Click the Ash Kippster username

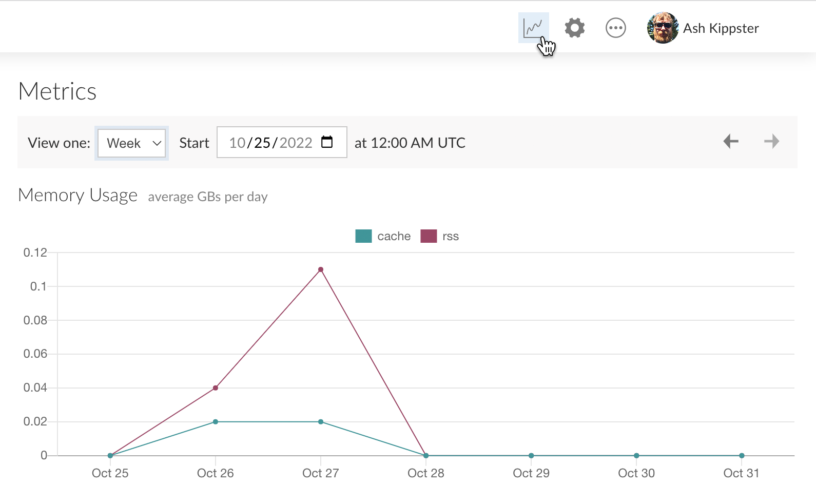click(721, 28)
